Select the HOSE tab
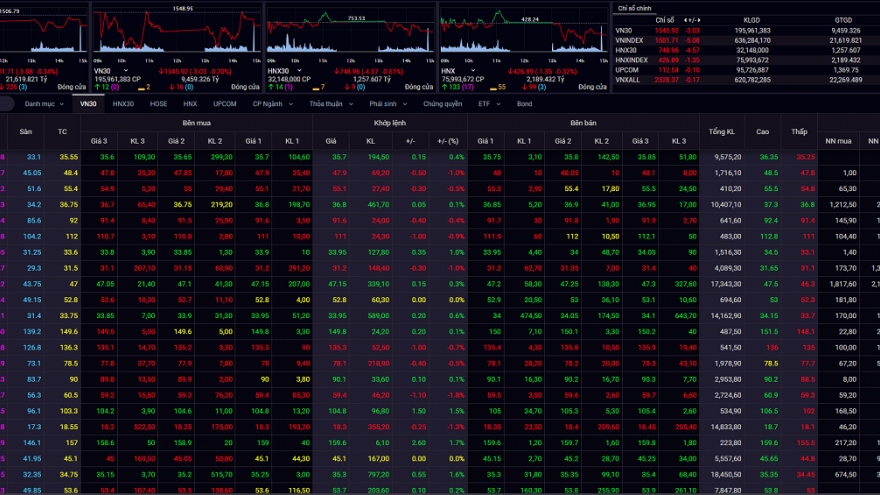 [158, 103]
